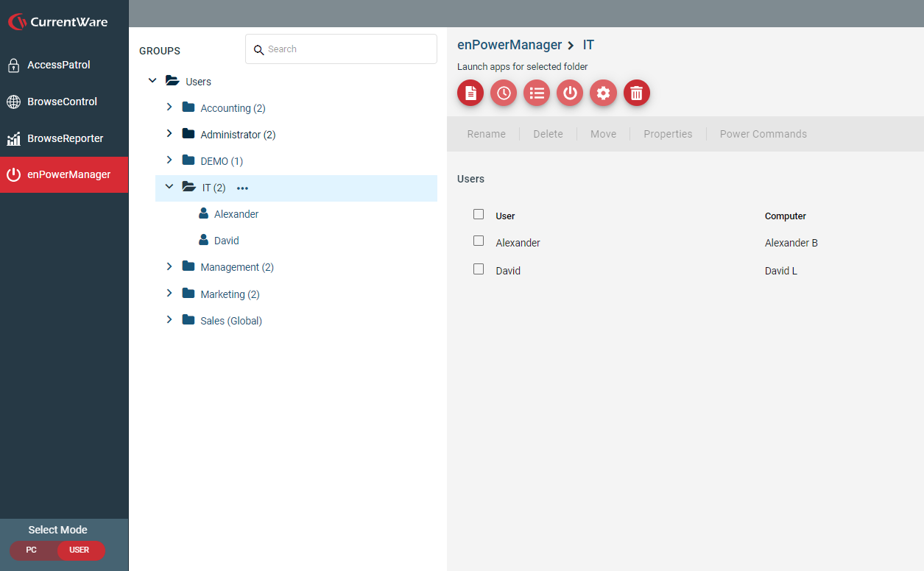The width and height of the screenshot is (924, 571).
Task: Click Alexander in the users table
Action: click(518, 243)
